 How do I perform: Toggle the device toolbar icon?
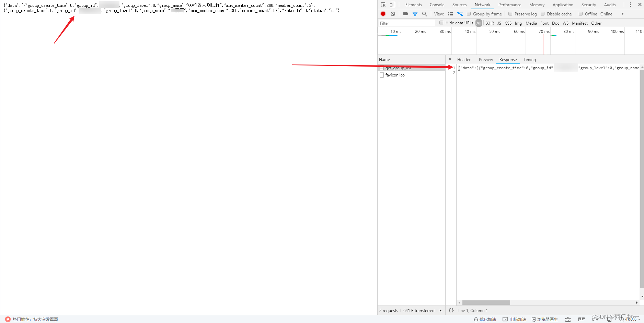(392, 4)
